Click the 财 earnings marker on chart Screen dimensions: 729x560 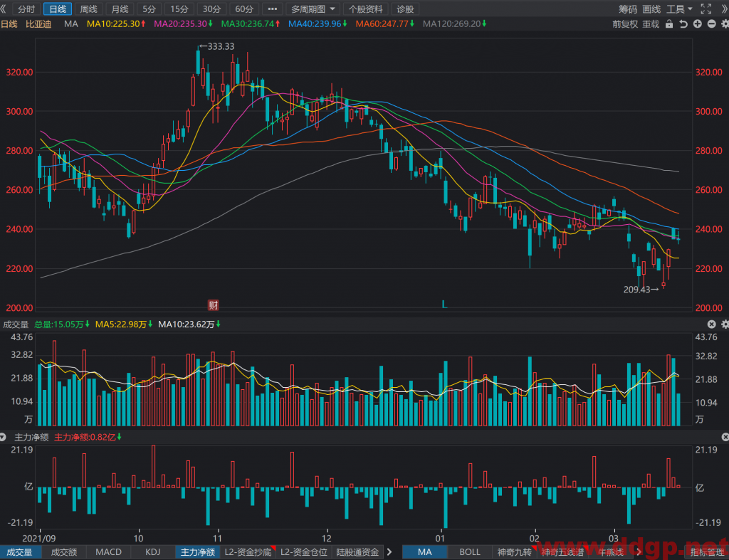pyautogui.click(x=213, y=305)
